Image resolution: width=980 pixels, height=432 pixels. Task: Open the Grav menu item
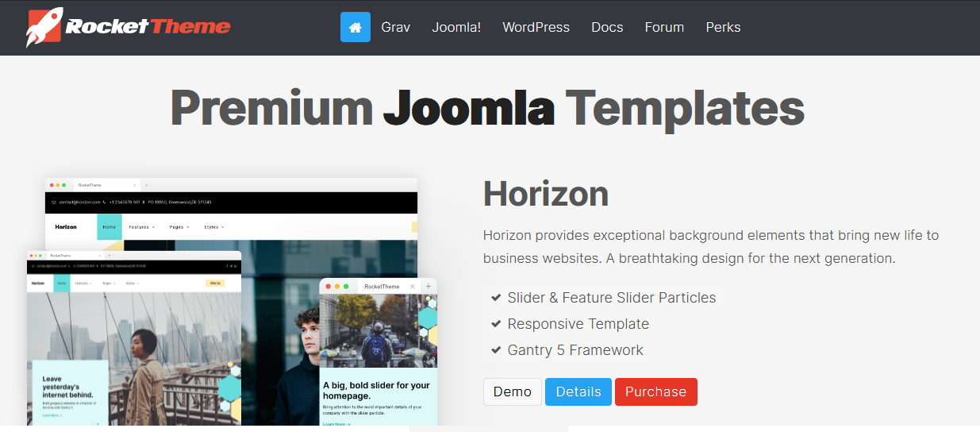[x=395, y=27]
